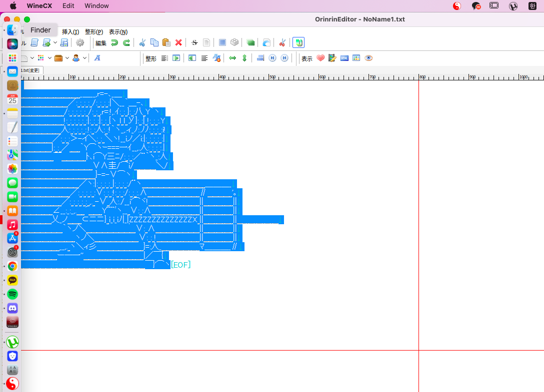Expand the dropdown arrow beside person icon
This screenshot has height=392, width=544.
click(84, 58)
